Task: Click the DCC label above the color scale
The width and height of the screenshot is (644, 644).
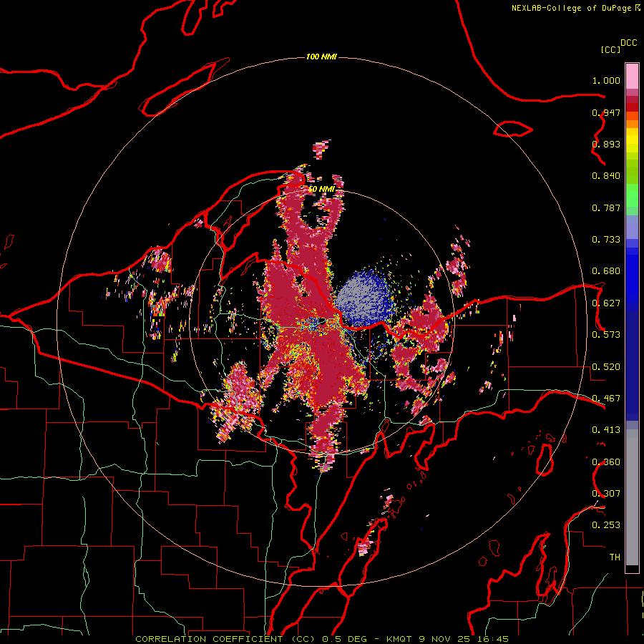Action: (x=628, y=43)
